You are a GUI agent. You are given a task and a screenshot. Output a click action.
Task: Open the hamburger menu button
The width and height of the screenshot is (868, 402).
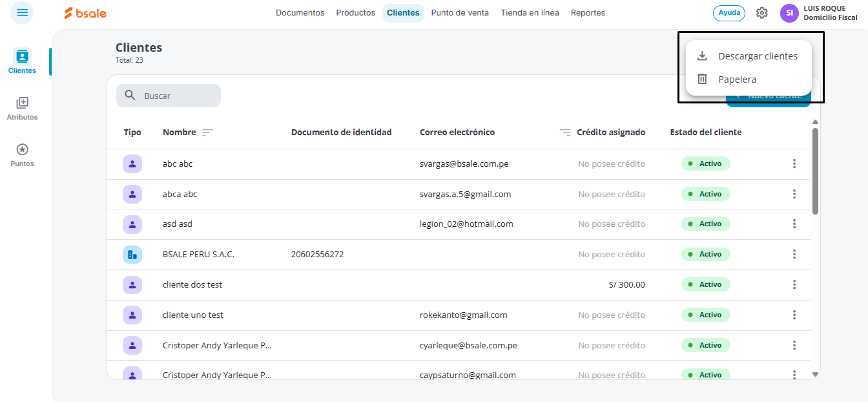[22, 13]
